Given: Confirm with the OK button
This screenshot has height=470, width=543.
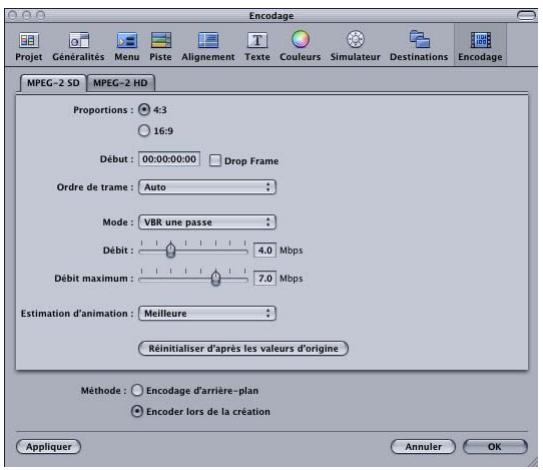Looking at the screenshot, I should (x=495, y=446).
